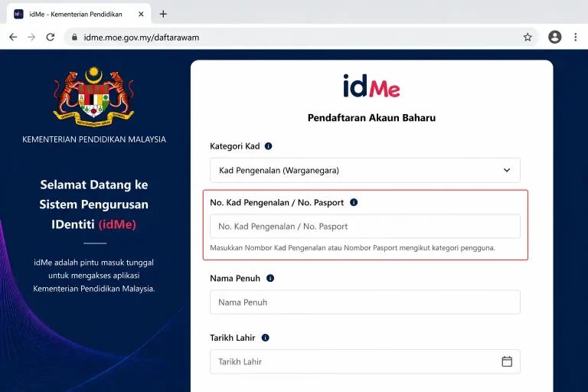Open the Chrome three-dot menu
Image resolution: width=588 pixels, height=392 pixels.
coord(576,38)
